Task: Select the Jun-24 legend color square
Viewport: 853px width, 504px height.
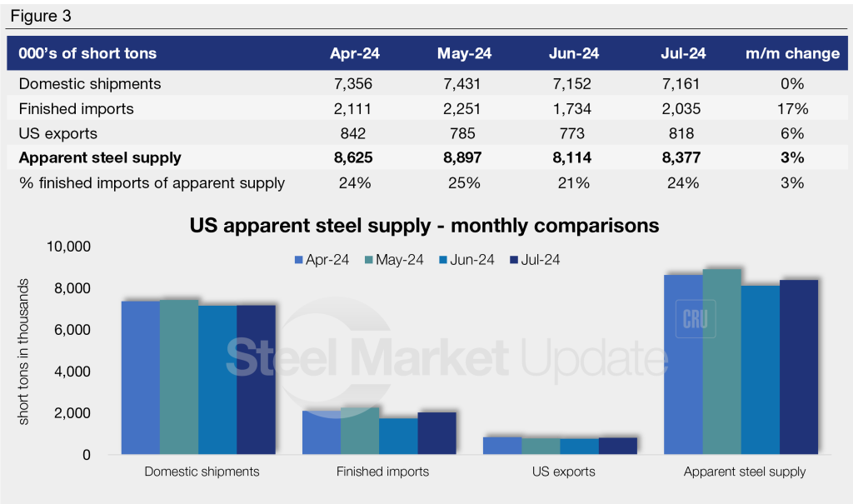Action: [x=442, y=260]
